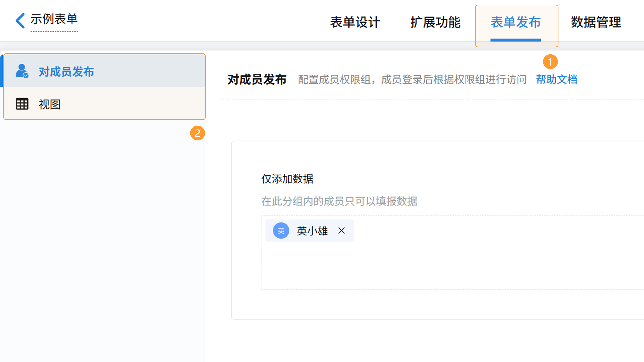Go to the 数据管理 tab
Viewport: 644px width, 362px height.
[x=596, y=22]
